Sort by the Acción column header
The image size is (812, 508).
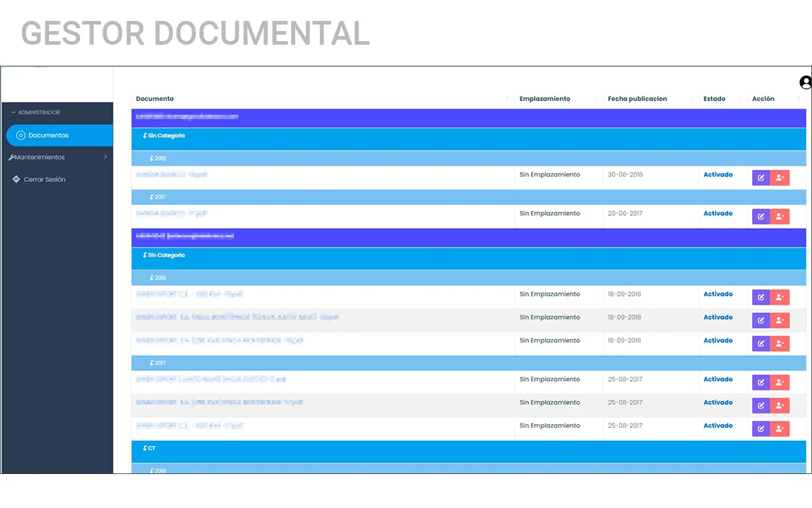(777, 99)
